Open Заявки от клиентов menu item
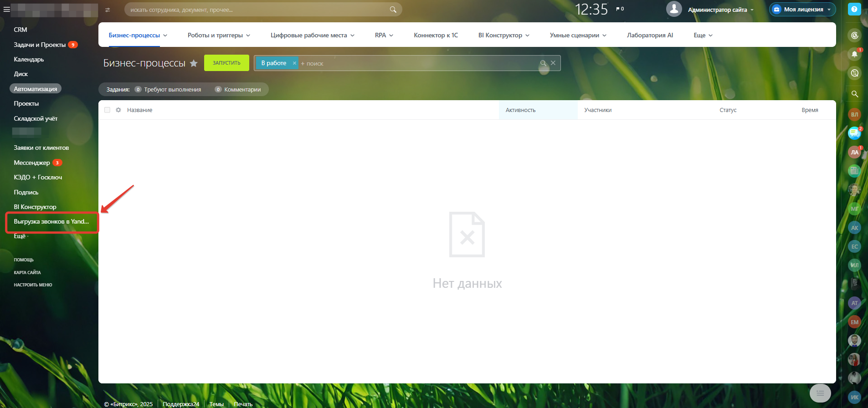 [41, 148]
